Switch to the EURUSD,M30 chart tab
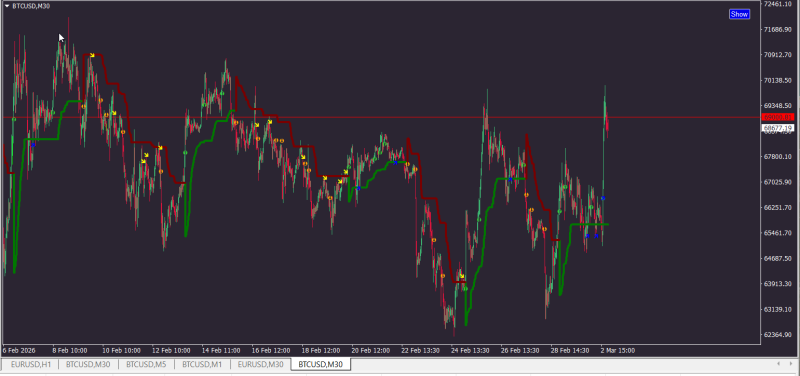The width and height of the screenshot is (800, 376). 261,364
